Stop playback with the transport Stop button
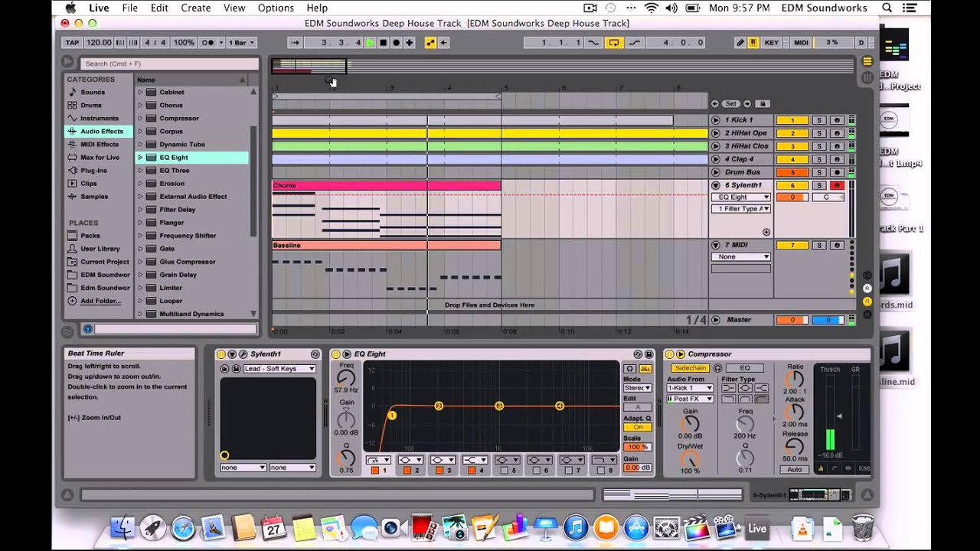This screenshot has width=980, height=551. point(384,43)
